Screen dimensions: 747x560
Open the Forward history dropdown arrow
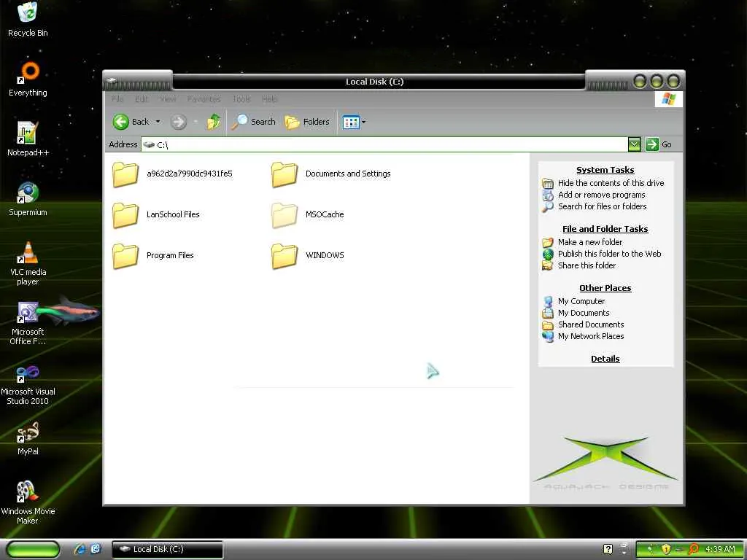click(x=196, y=122)
